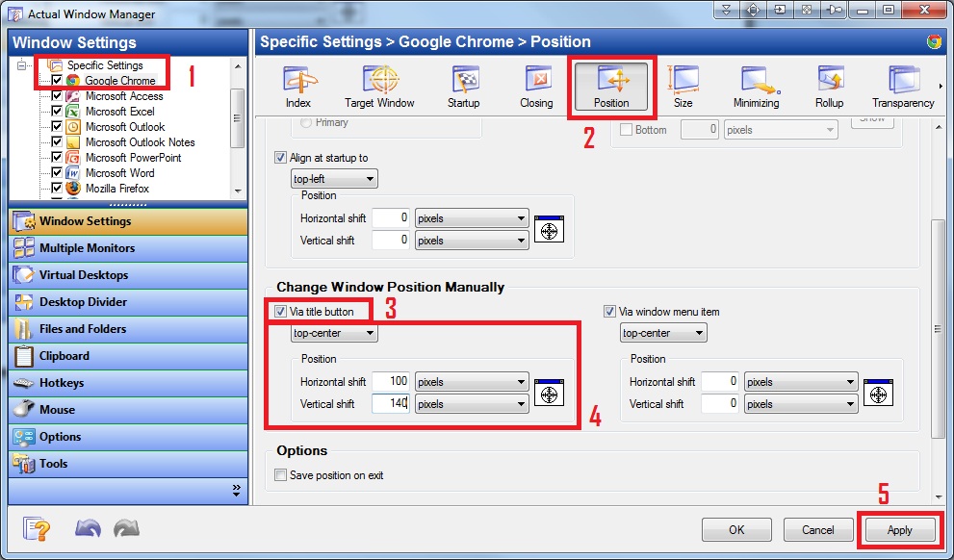This screenshot has width=954, height=560.
Task: Open the Size settings page
Action: point(683,87)
